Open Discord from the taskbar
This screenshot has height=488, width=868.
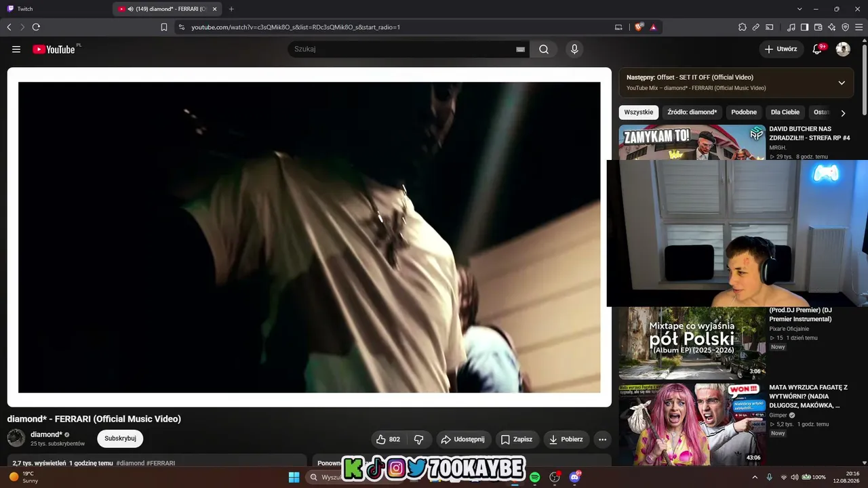575,477
